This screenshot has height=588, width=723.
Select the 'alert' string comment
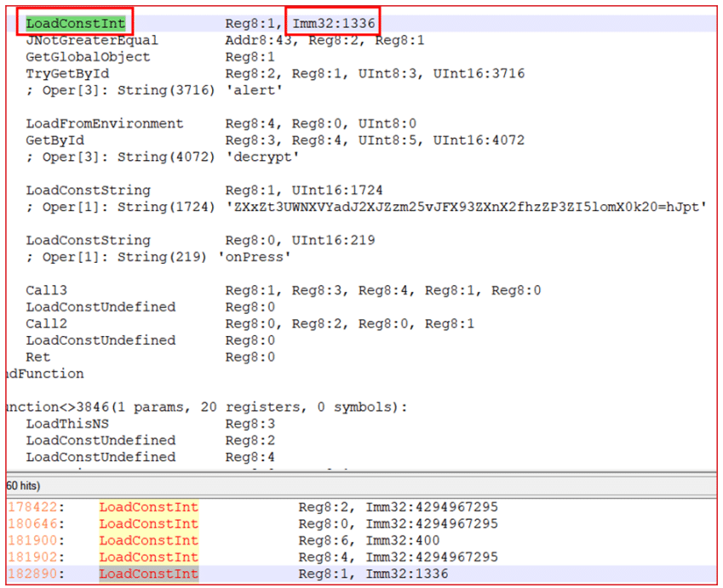(x=254, y=90)
